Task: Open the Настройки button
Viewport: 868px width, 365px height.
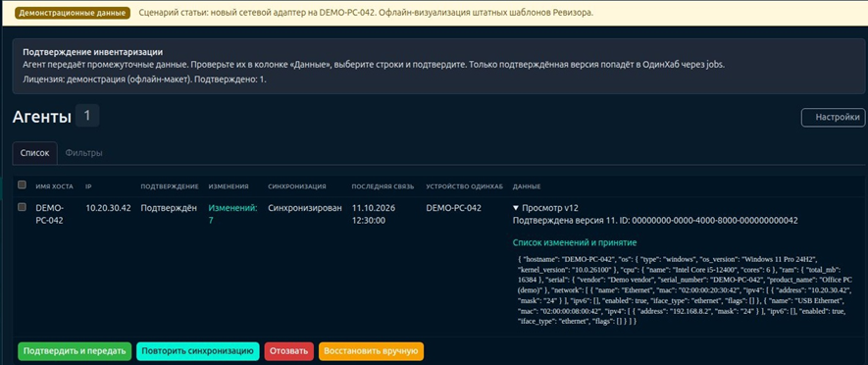Action: coord(833,118)
